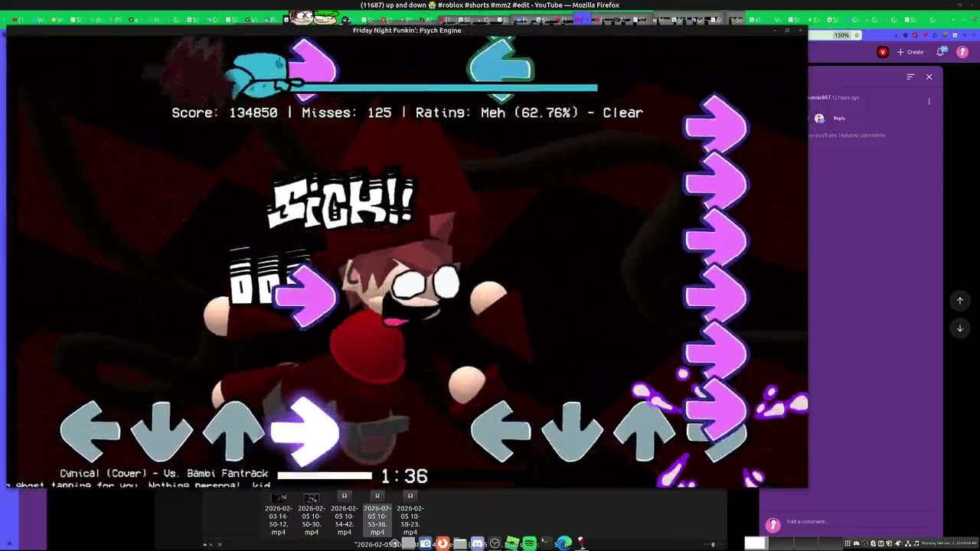
Task: Open Microsoft Edge from the taskbar
Action: pos(564,543)
